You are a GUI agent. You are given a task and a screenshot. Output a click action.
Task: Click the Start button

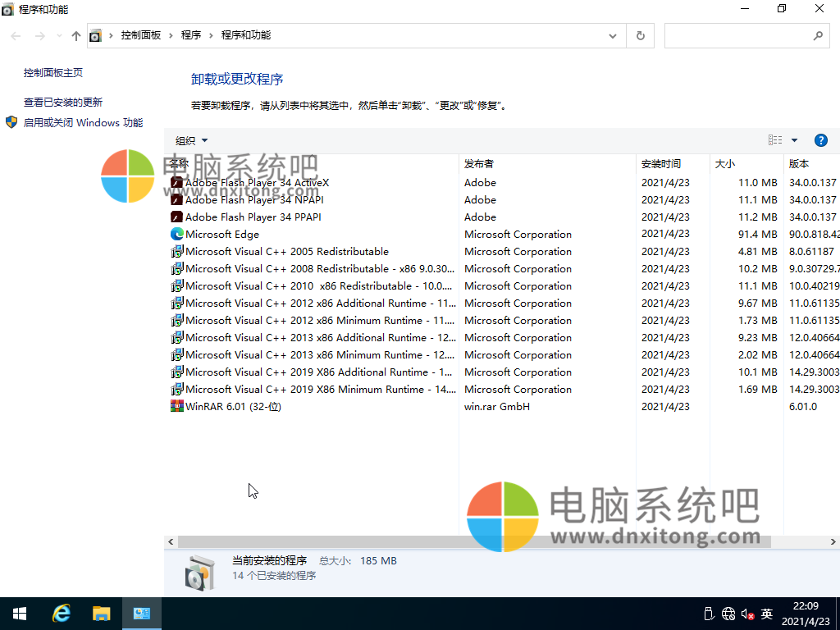(x=19, y=613)
